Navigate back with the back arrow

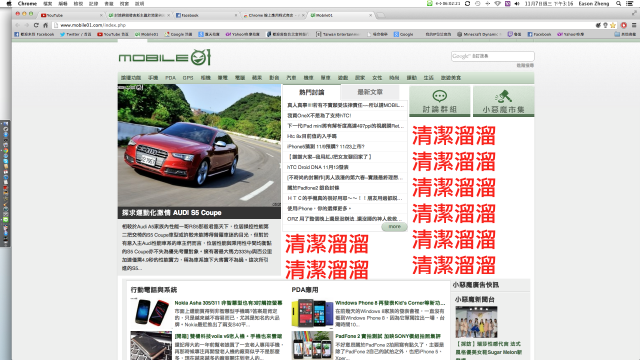(x=18, y=25)
